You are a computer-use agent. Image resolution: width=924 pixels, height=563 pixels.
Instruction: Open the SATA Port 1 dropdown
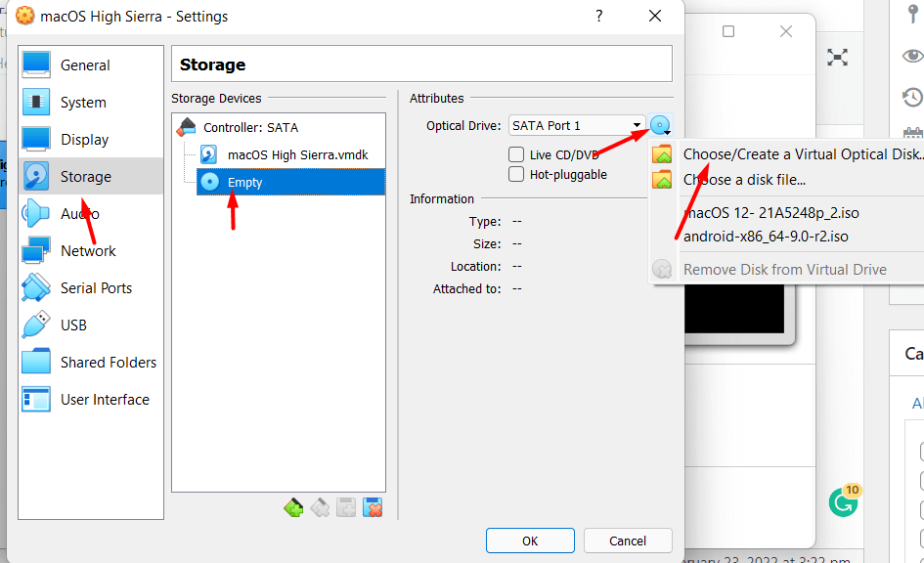click(x=577, y=125)
